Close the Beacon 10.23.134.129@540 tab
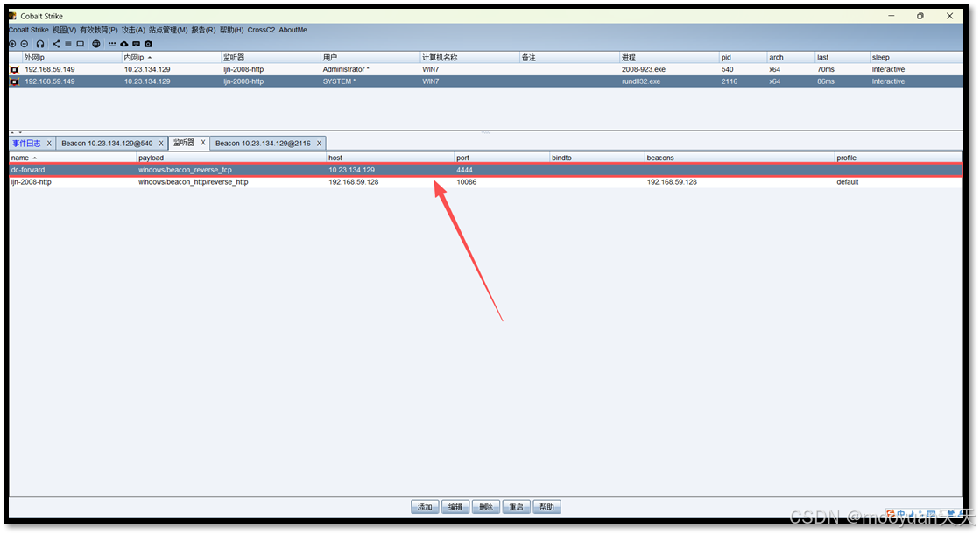 [161, 144]
